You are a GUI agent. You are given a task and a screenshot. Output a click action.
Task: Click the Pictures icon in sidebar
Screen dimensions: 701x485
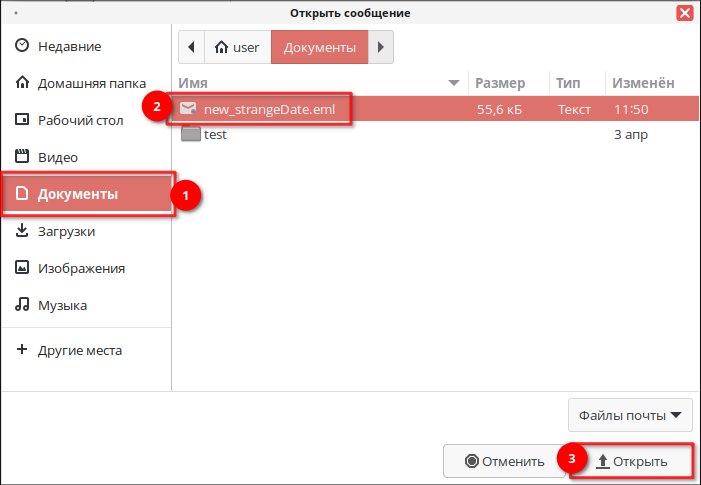(x=22, y=268)
